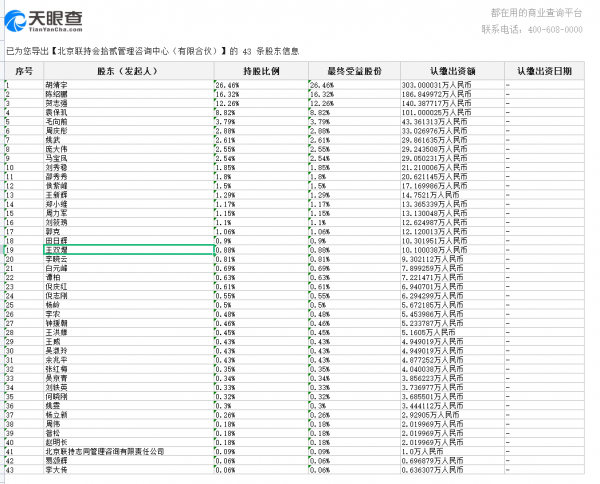Select the 0.636307万人民币 amount cell

[452, 470]
